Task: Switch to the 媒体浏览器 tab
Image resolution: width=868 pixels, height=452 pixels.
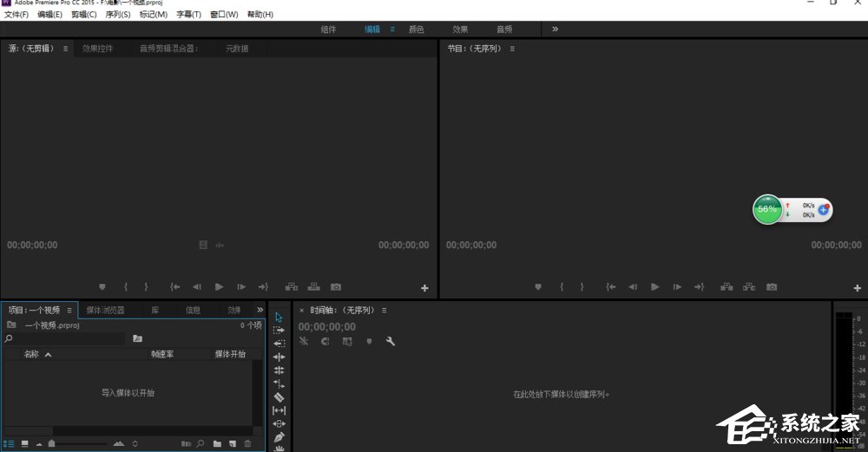Action: click(105, 310)
